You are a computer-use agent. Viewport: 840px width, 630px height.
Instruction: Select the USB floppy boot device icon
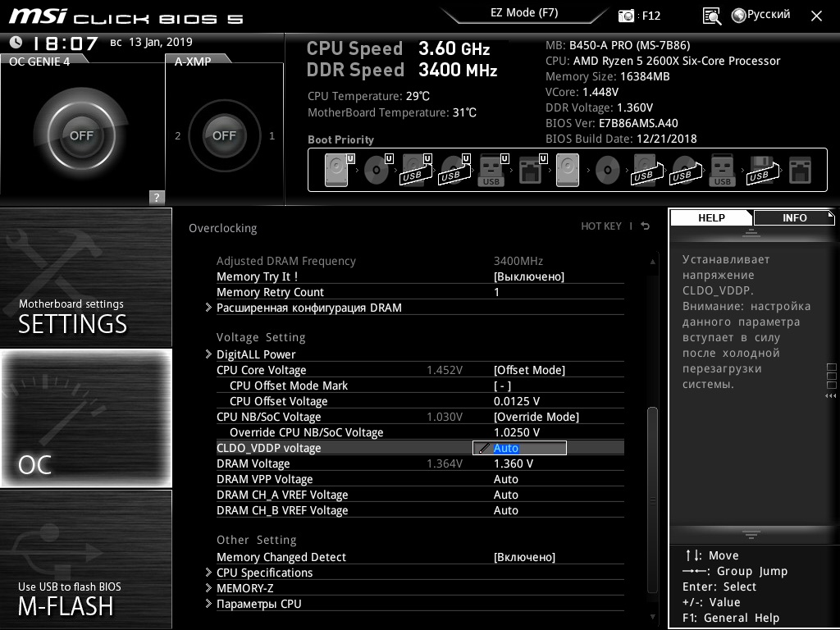click(x=762, y=170)
